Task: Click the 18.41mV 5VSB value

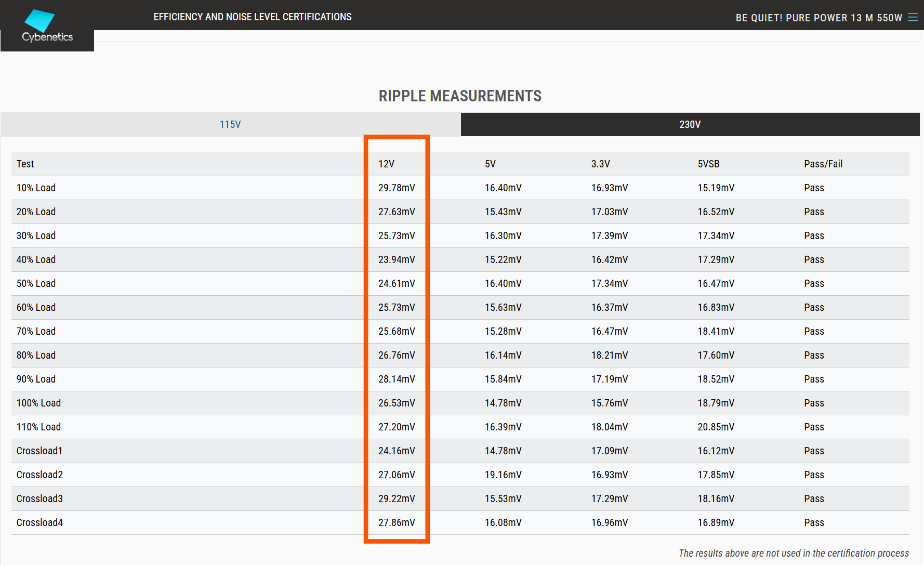Action: 716,331
